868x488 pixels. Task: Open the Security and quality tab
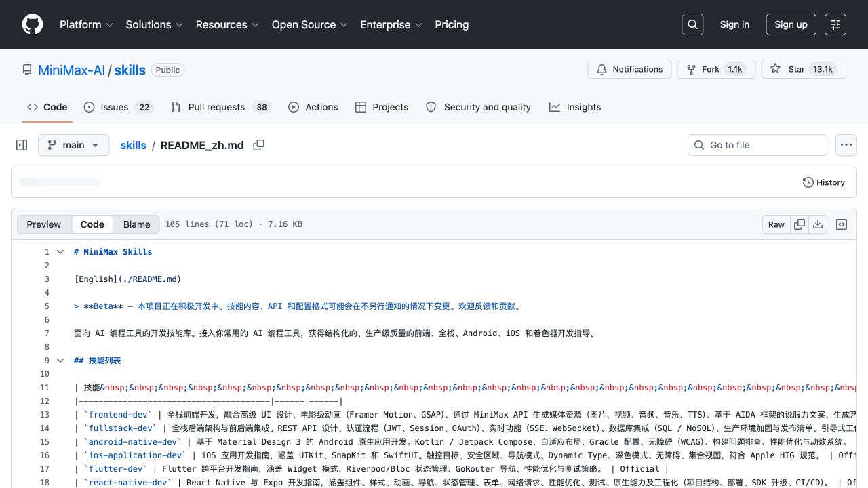[478, 107]
